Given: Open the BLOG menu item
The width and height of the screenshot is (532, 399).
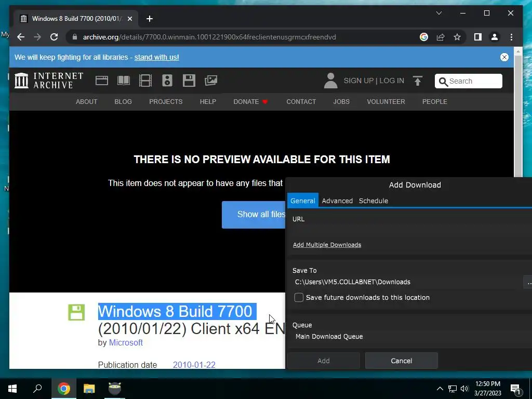Looking at the screenshot, I should pyautogui.click(x=123, y=101).
